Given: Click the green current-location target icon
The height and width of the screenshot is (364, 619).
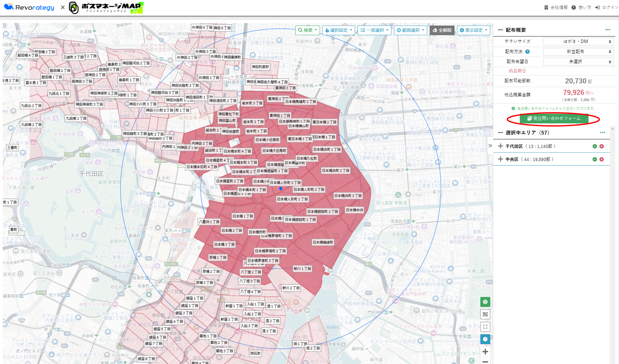Looking at the screenshot, I should (x=485, y=302).
